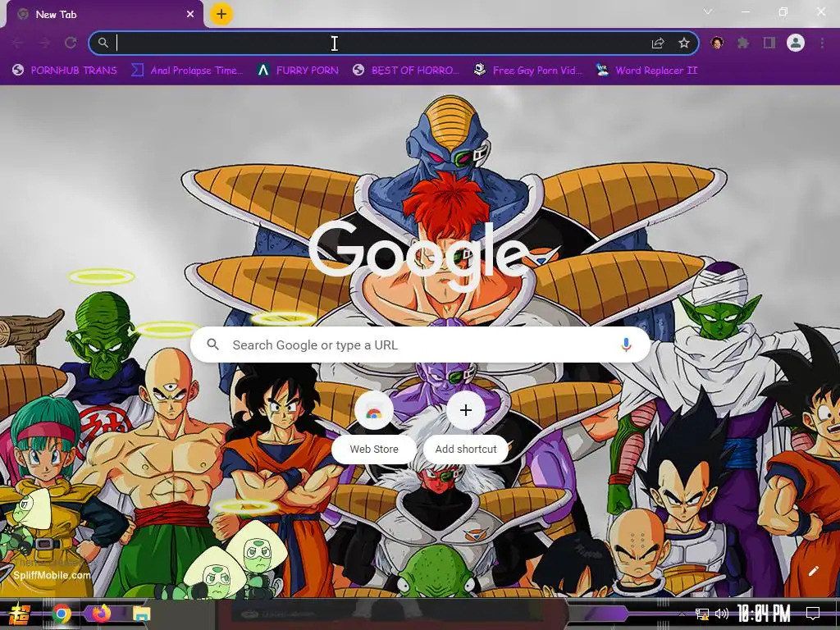Start voice search with microphone icon

[626, 345]
